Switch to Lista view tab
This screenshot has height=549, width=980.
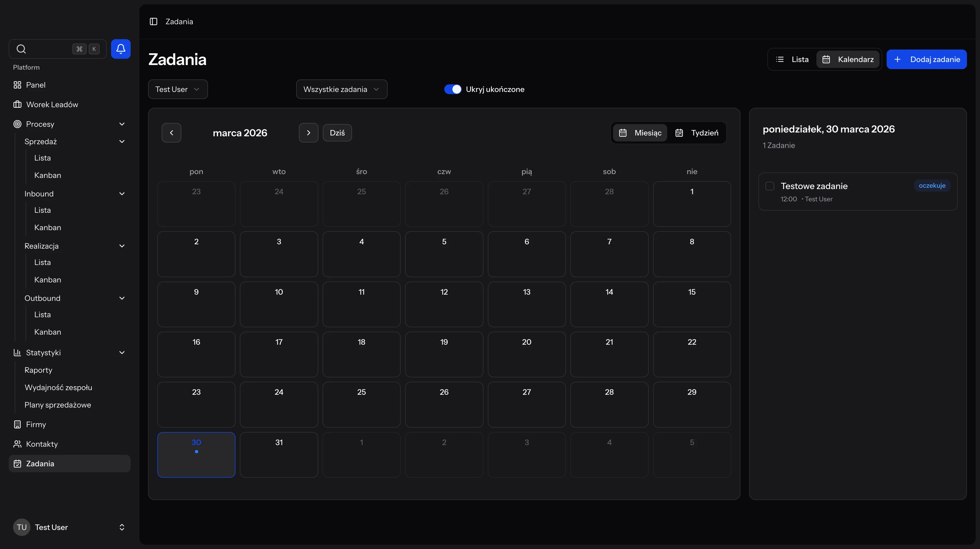(x=792, y=59)
